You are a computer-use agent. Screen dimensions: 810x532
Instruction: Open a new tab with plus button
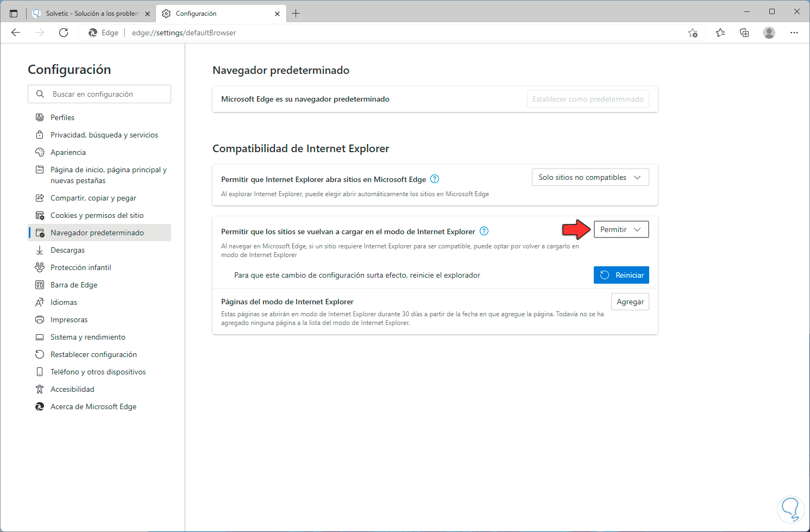296,14
